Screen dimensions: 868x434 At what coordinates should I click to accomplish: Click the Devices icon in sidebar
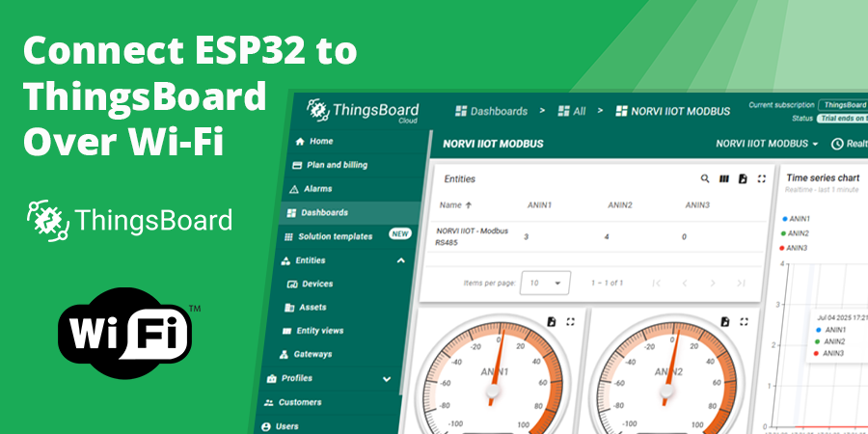pyautogui.click(x=293, y=284)
